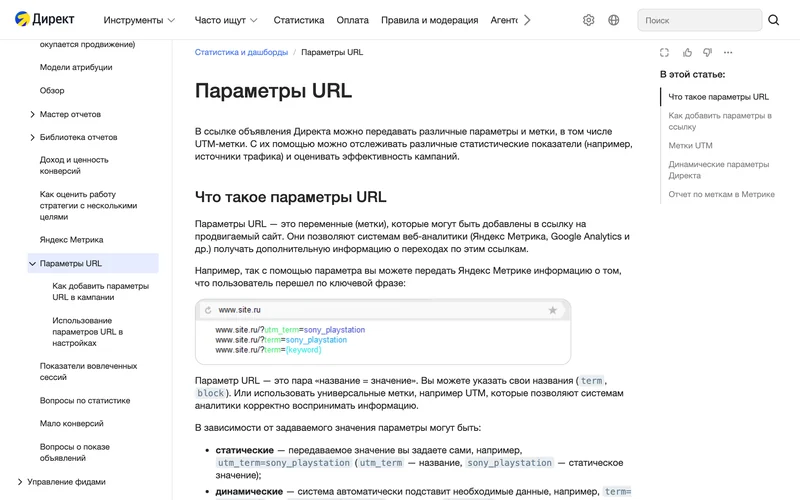Expand the Мастер отчетов section
800x500 pixels.
click(32, 114)
